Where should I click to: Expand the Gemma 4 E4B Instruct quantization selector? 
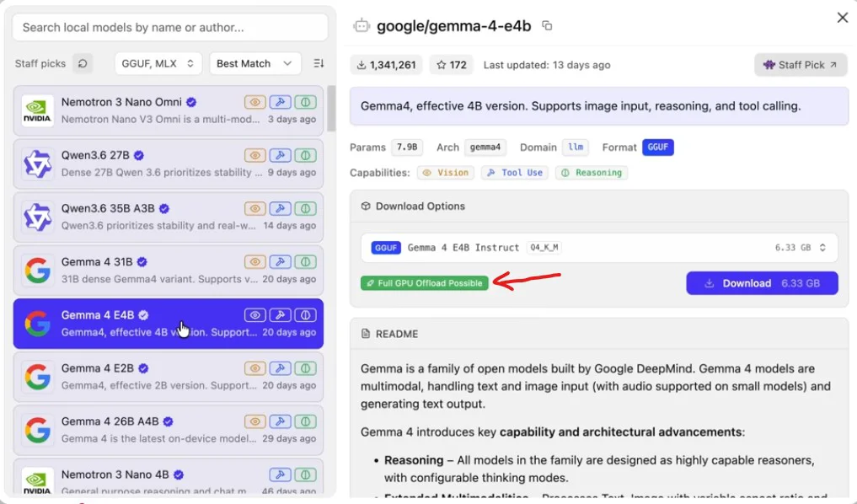click(599, 248)
